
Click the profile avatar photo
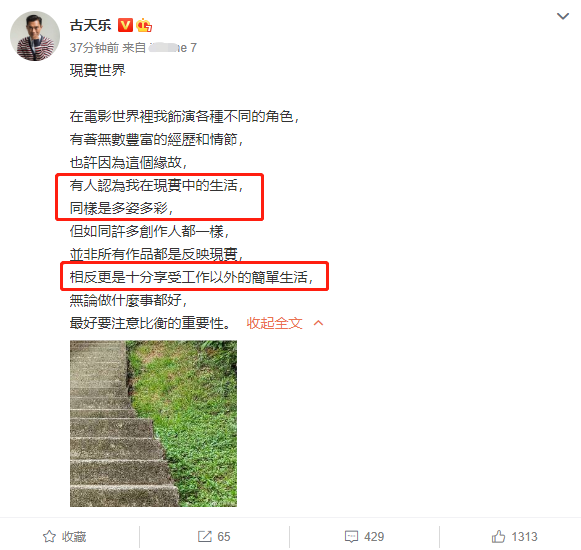[x=35, y=36]
